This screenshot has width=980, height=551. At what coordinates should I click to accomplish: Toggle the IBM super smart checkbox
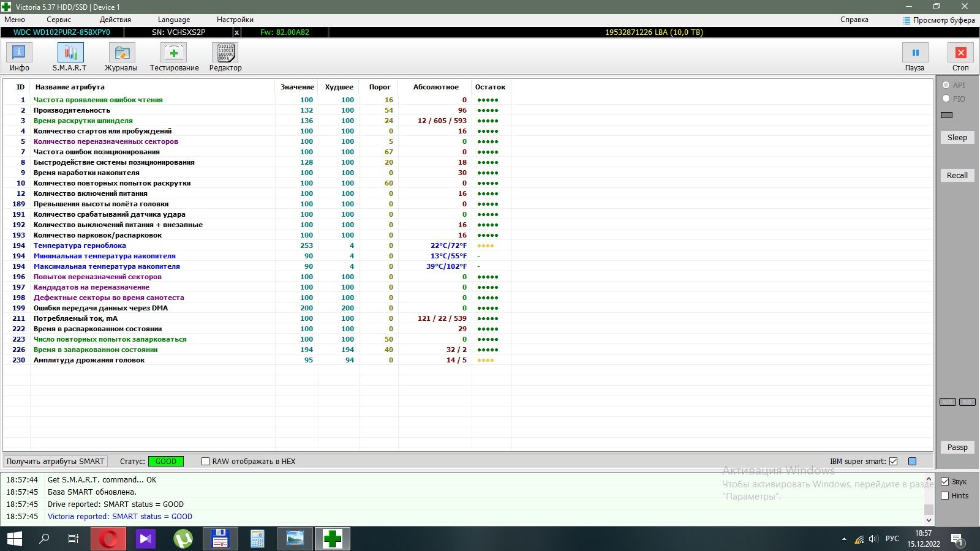[894, 462]
